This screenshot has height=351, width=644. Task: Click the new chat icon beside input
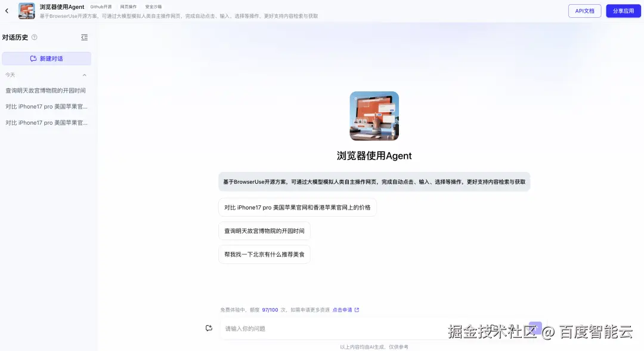coord(209,328)
